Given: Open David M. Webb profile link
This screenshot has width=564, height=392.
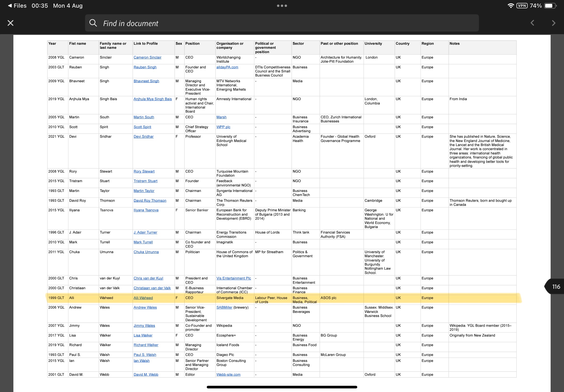Looking at the screenshot, I should tap(146, 375).
